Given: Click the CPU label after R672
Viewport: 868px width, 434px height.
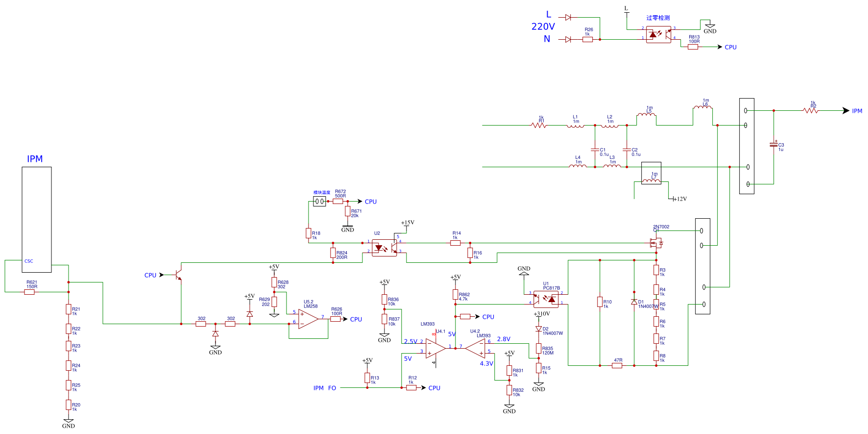Looking at the screenshot, I should pyautogui.click(x=371, y=202).
